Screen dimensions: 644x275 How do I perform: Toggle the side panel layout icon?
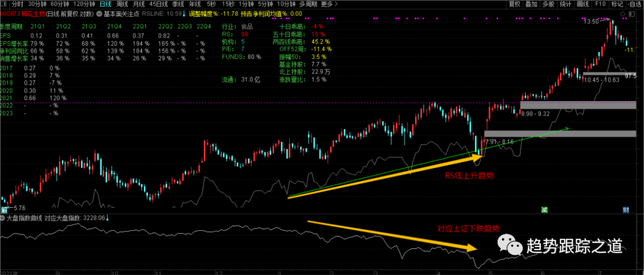631,12
